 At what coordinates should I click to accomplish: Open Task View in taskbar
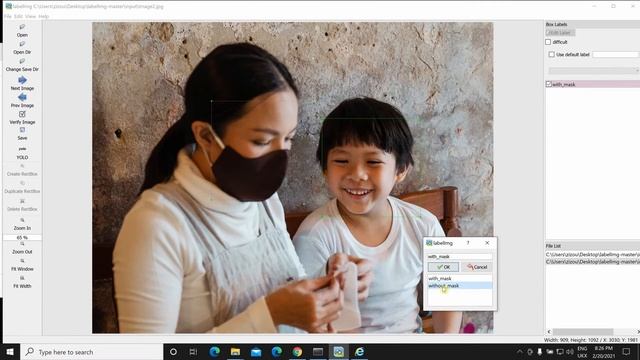coord(193,352)
